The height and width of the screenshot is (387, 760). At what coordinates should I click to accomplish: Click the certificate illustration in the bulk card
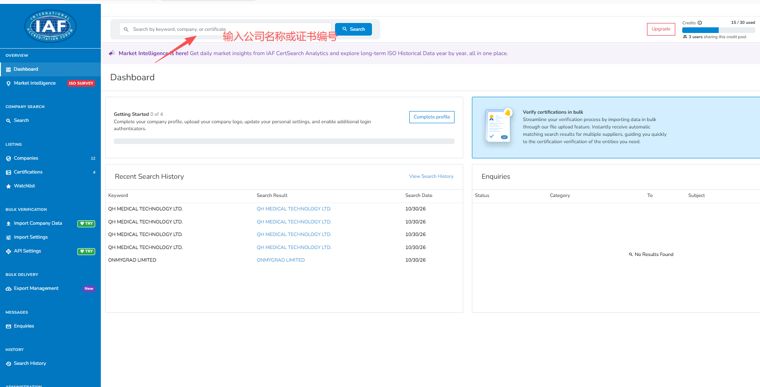tap(499, 125)
